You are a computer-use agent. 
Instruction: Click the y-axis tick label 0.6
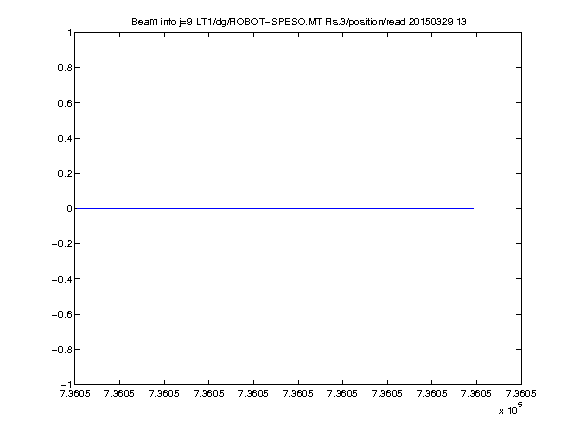[64, 103]
